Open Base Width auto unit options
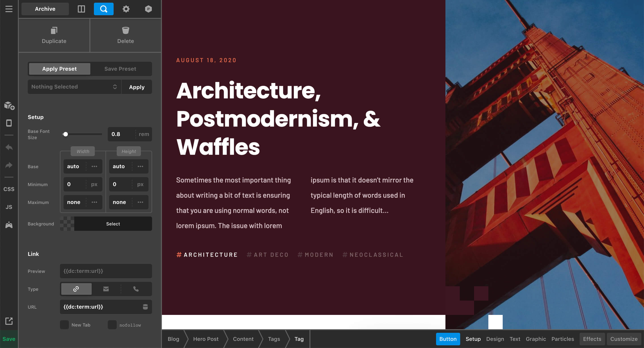 [x=94, y=166]
